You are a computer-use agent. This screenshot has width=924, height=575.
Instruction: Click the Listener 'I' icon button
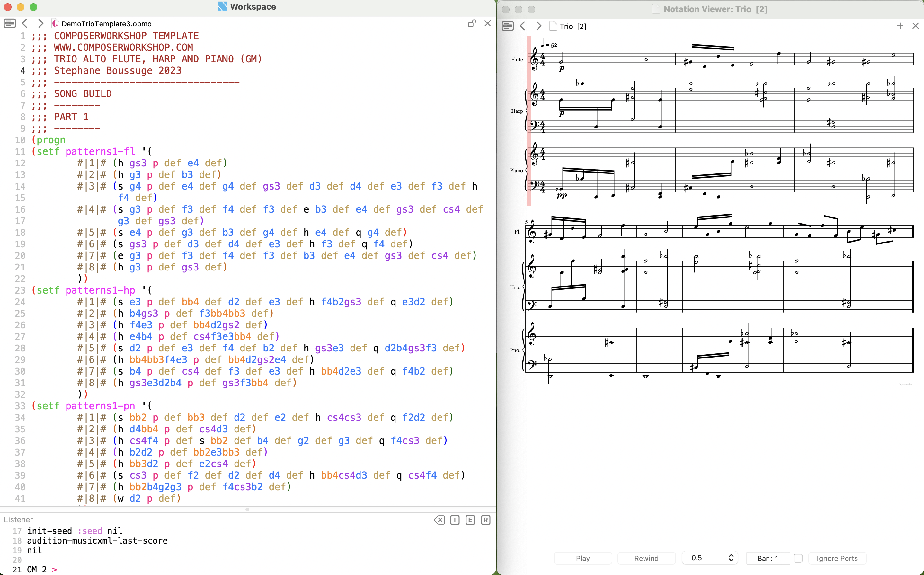coord(455,520)
